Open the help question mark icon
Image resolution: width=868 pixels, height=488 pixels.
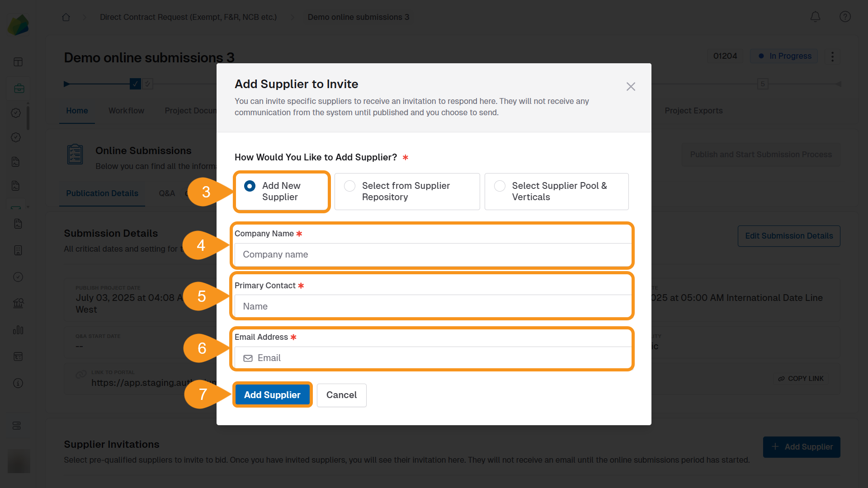[845, 17]
